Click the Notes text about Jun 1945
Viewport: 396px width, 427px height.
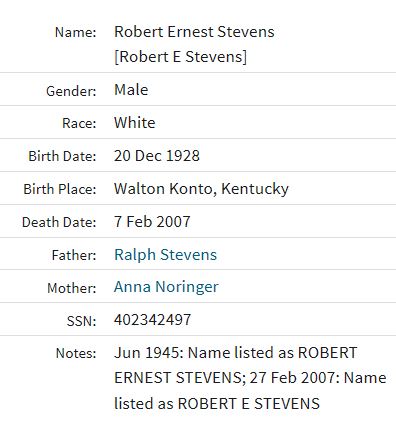point(250,378)
